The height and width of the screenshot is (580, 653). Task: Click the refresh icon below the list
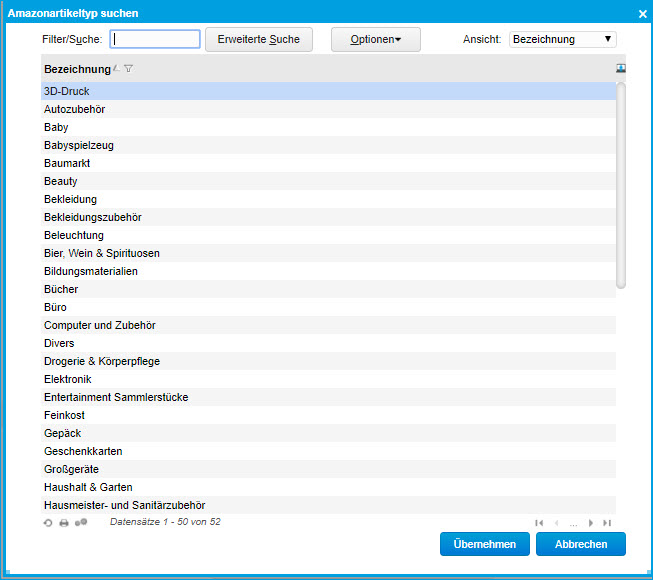[48, 523]
